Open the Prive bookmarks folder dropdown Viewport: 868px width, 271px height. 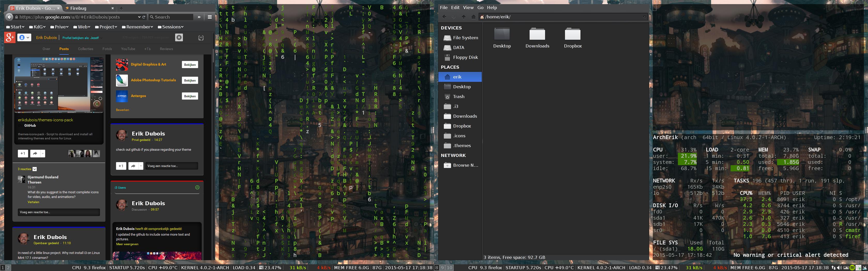(x=59, y=27)
